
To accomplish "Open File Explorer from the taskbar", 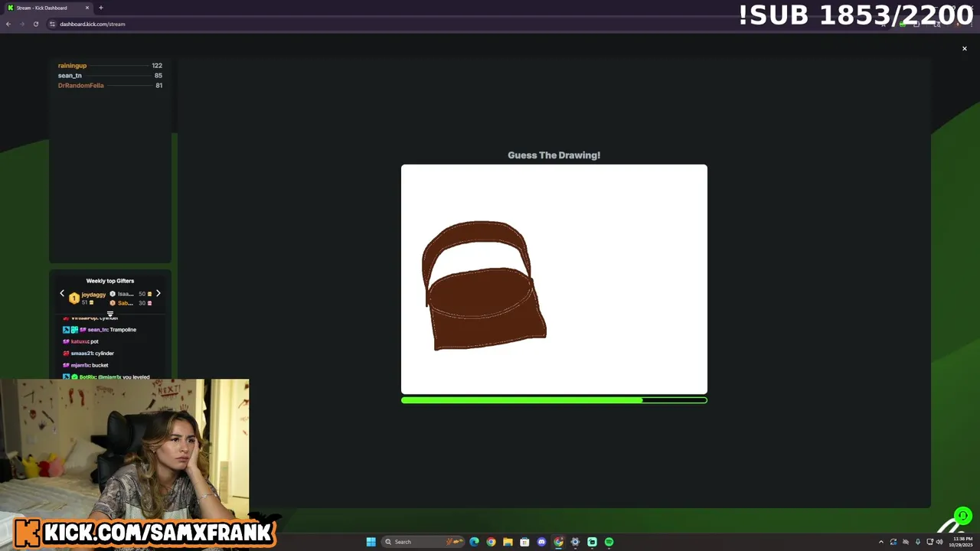I will 508,542.
